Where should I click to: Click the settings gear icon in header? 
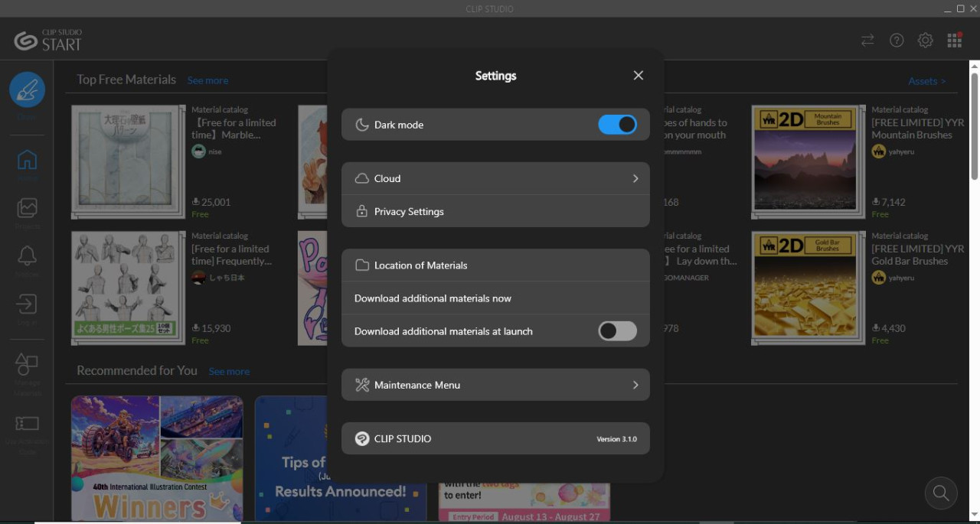point(926,41)
